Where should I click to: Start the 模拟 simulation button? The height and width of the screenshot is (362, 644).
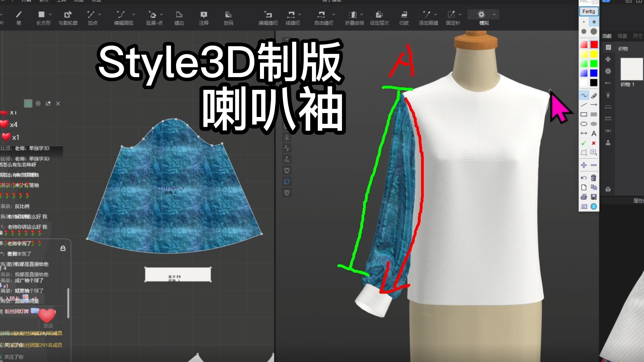point(481,14)
